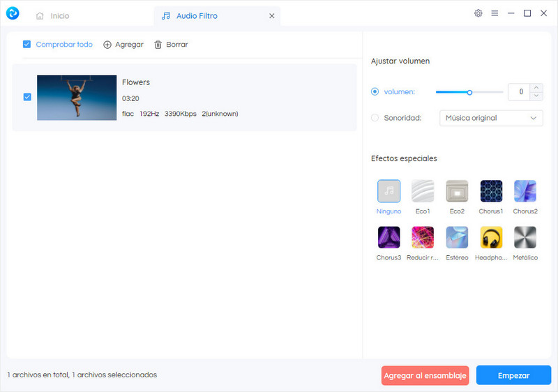Decrease volume with the down stepper arrow

[x=536, y=96]
